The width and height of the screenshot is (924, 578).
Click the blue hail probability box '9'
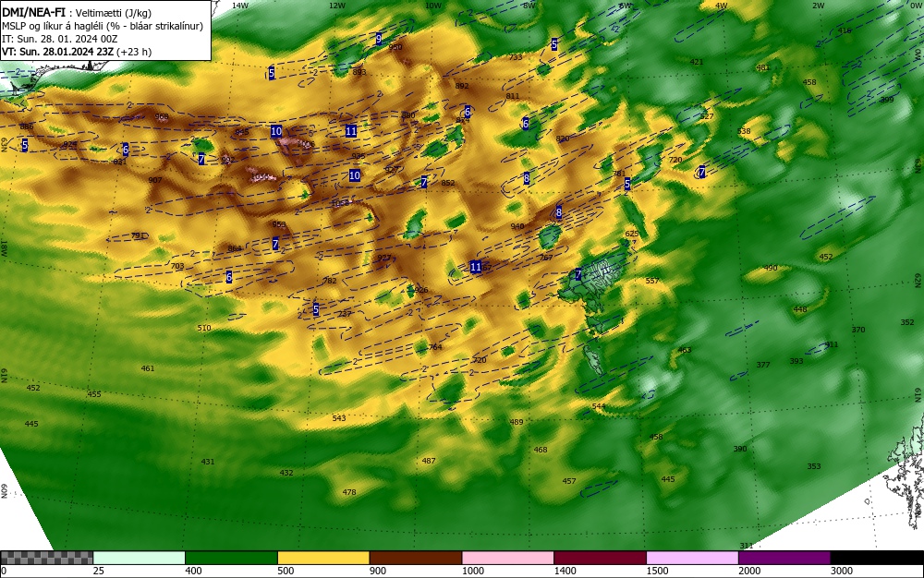pos(379,40)
